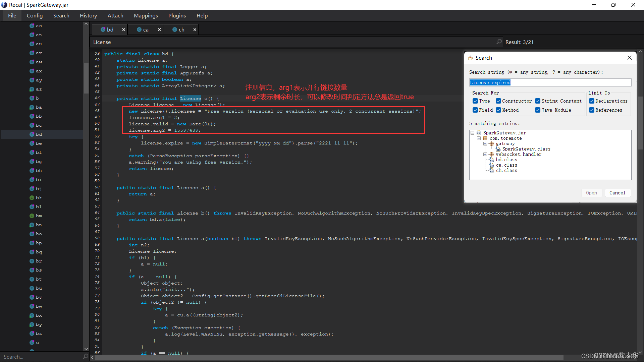Select bd.class in search results
This screenshot has height=362, width=644.
coord(506,160)
